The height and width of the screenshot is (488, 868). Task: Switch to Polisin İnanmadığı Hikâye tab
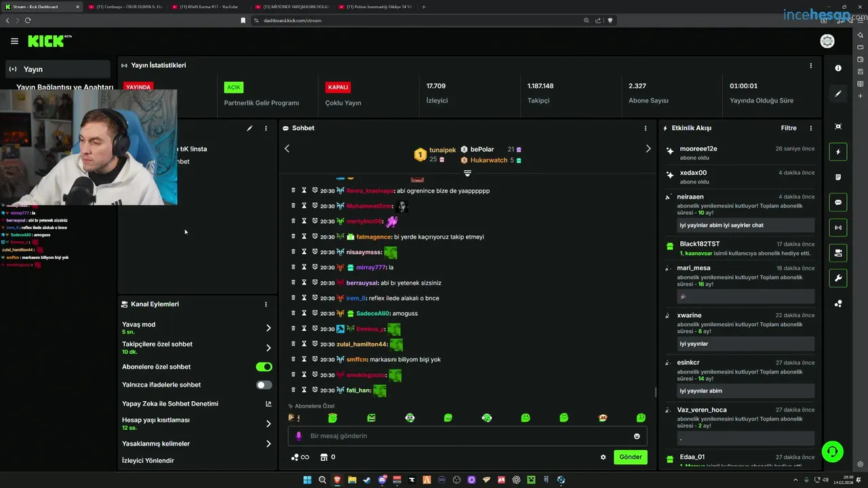point(375,7)
